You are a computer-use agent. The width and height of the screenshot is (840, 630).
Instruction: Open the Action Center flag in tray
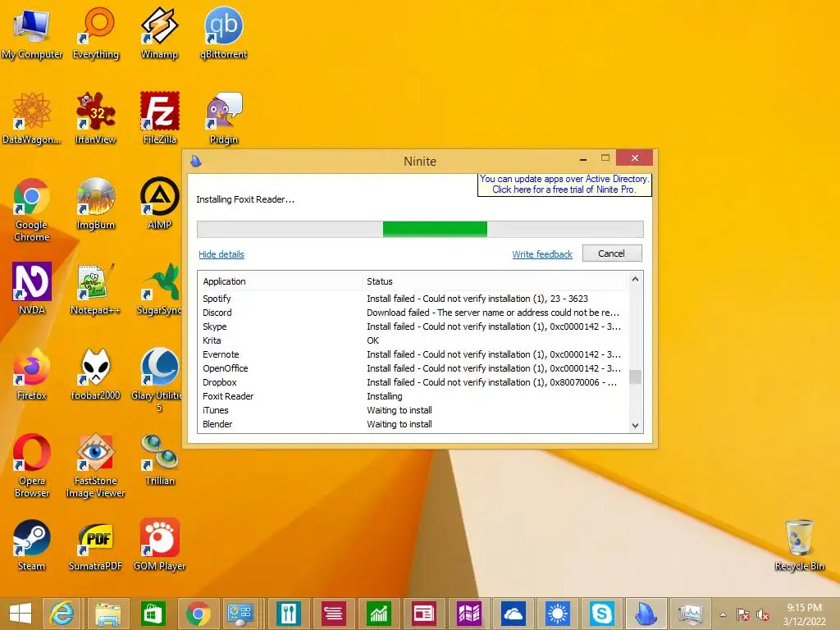coord(743,614)
